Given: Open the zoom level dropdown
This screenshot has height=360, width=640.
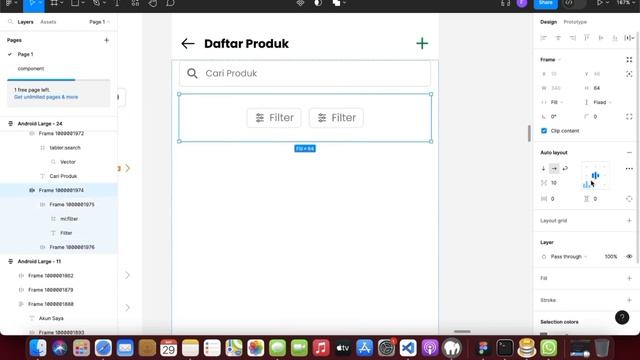Looking at the screenshot, I should pyautogui.click(x=626, y=3).
